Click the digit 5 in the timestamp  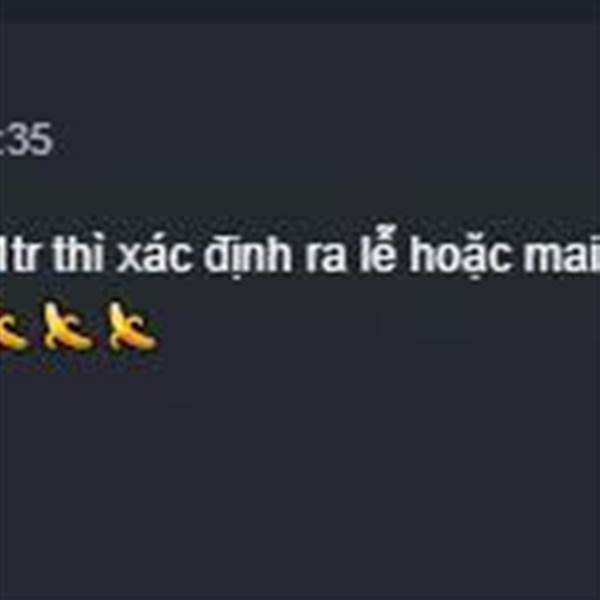pyautogui.click(x=41, y=139)
